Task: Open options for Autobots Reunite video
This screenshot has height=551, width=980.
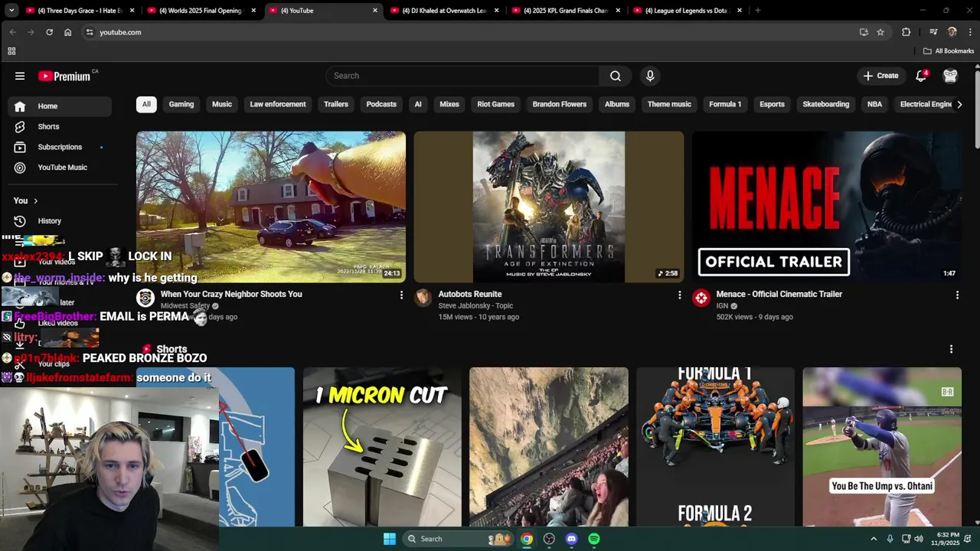Action: coord(679,295)
